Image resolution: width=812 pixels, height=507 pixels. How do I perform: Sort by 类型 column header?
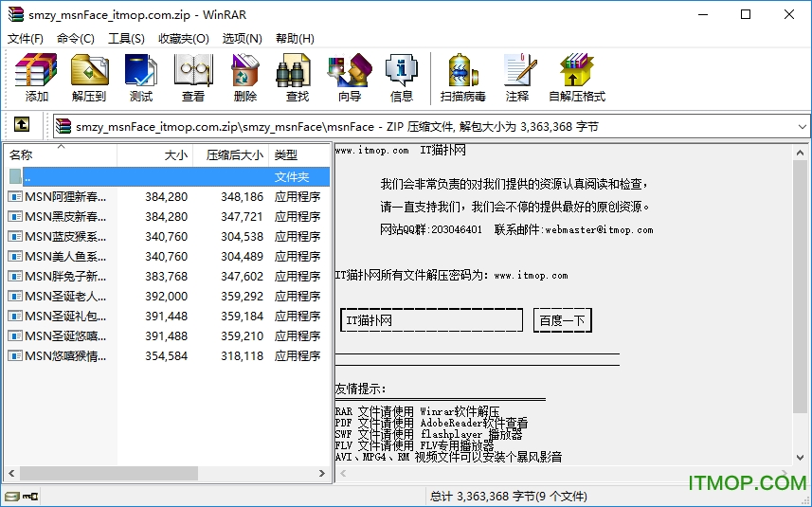pos(298,154)
